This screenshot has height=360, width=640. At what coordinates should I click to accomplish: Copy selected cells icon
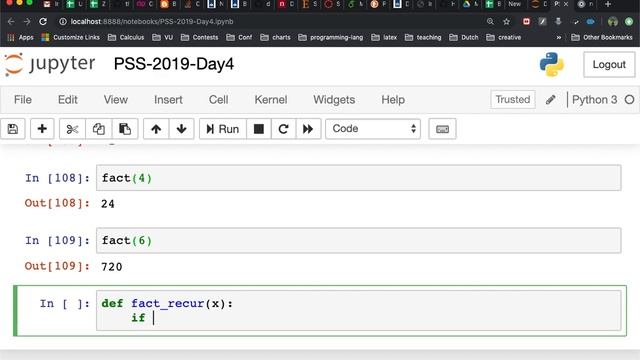tap(98, 129)
